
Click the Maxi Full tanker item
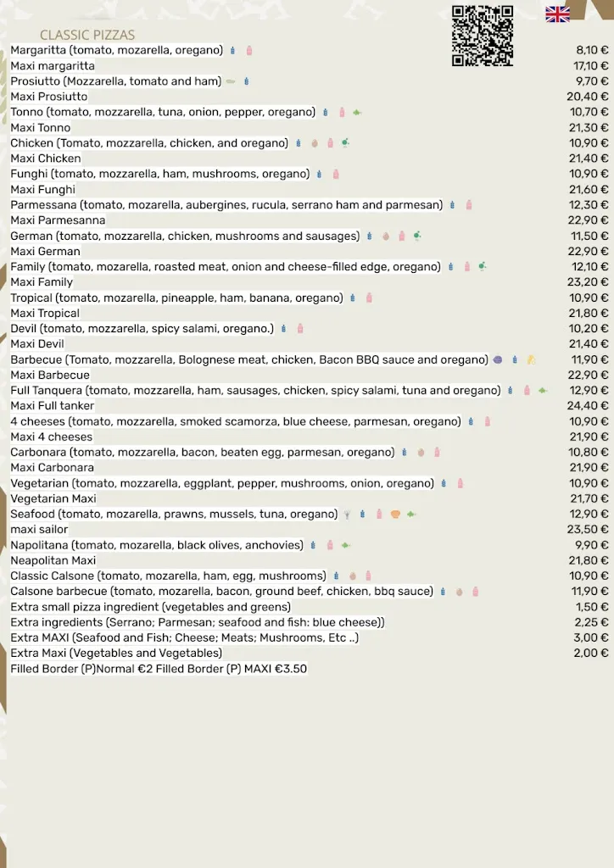pos(52,406)
